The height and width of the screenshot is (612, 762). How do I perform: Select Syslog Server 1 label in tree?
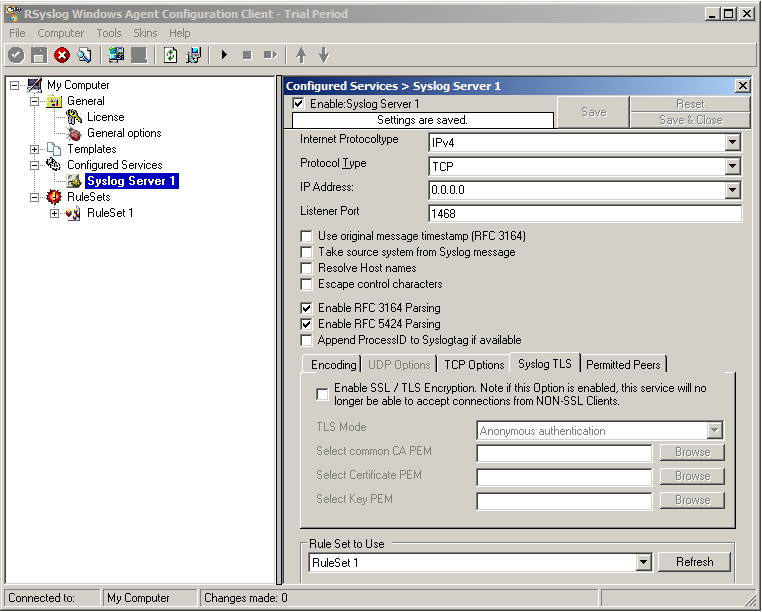click(131, 181)
